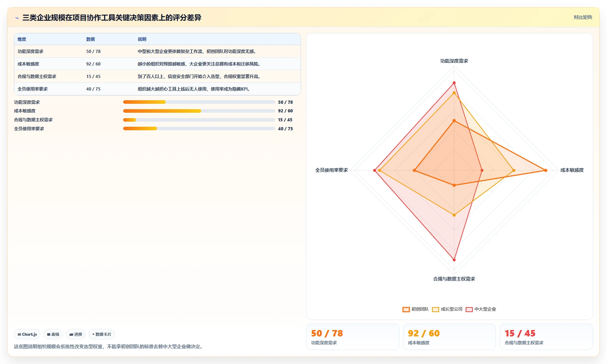607x364 pixels.
Task: Click the 合规与数据主权需求 progress bar
Action: click(199, 120)
